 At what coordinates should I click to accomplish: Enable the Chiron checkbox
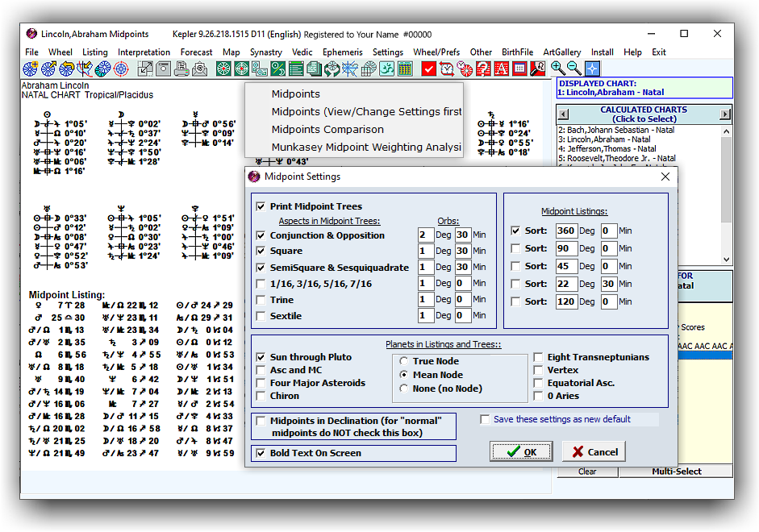(261, 396)
